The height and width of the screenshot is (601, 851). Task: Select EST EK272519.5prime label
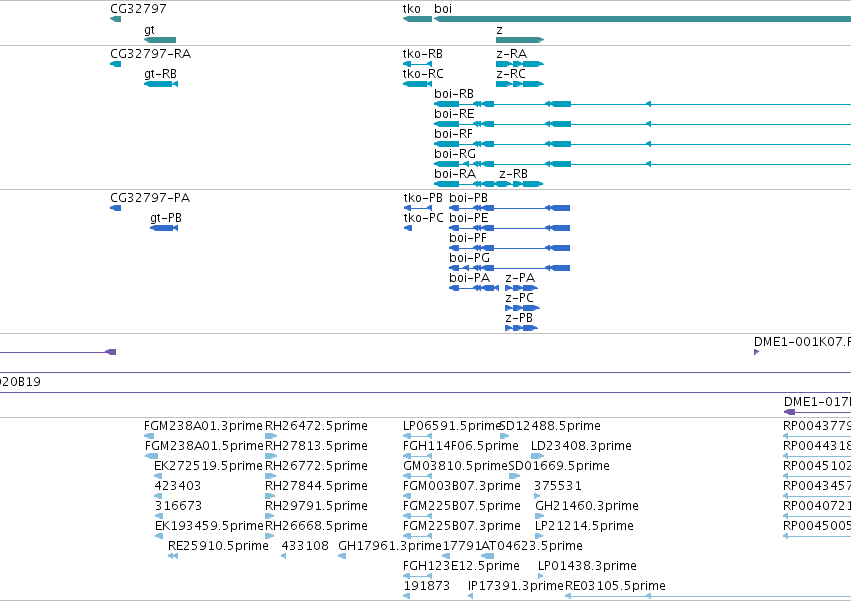click(x=208, y=466)
